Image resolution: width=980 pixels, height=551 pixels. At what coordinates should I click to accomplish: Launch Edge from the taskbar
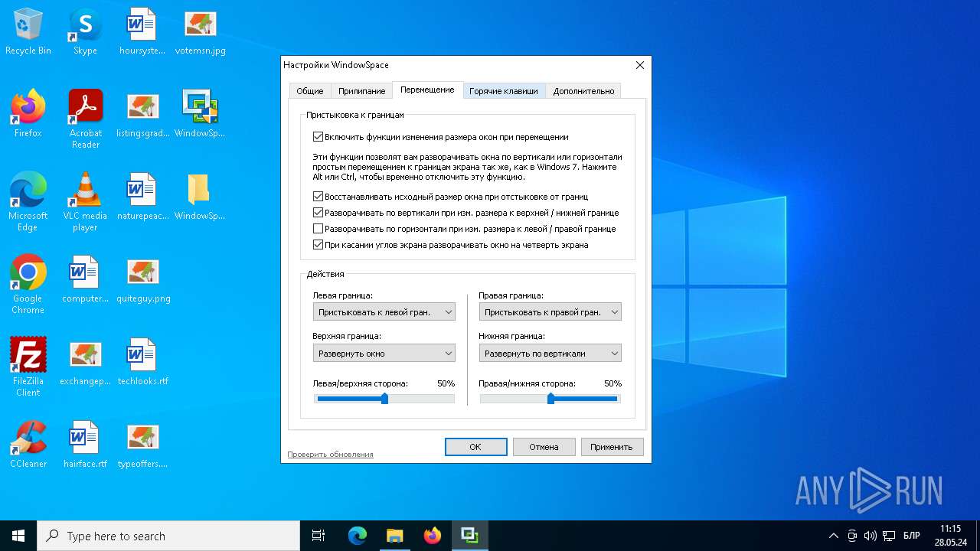[357, 536]
